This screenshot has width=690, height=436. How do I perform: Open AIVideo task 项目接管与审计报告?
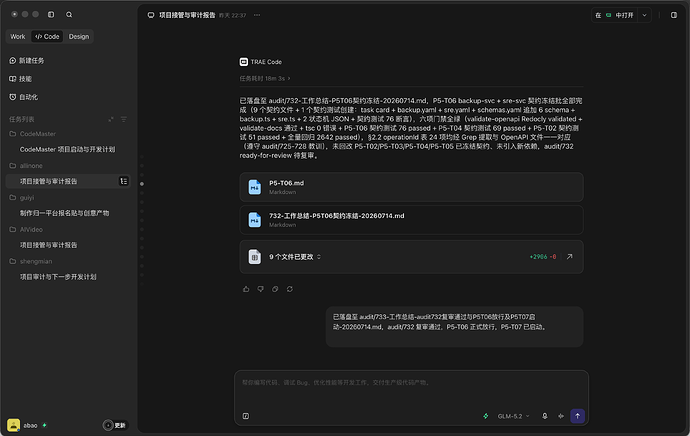click(x=48, y=245)
